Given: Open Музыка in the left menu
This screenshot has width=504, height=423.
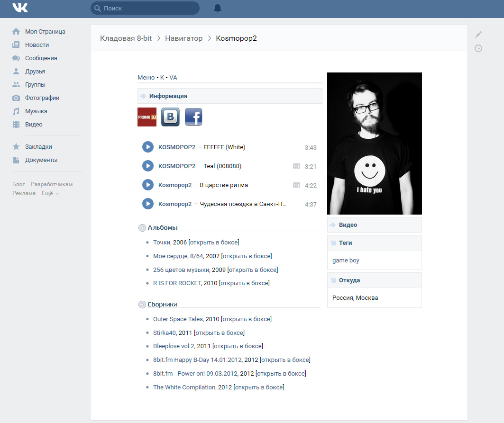Looking at the screenshot, I should coord(36,111).
